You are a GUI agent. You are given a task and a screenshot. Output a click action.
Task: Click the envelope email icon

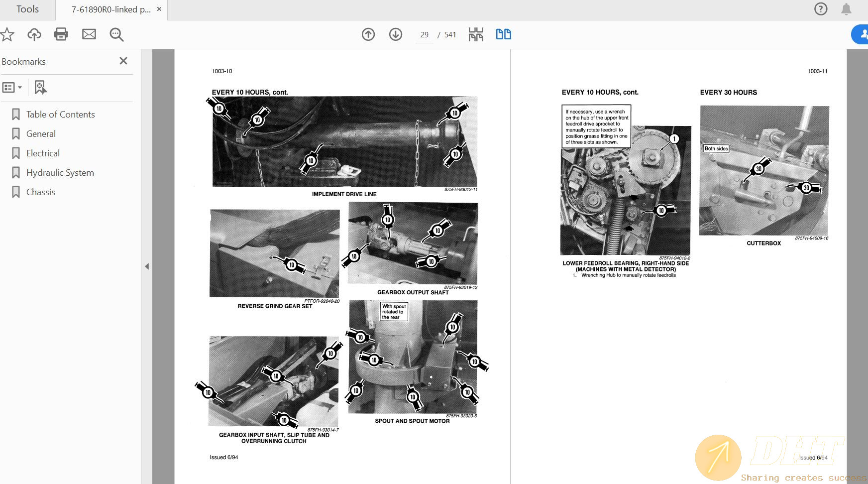pyautogui.click(x=89, y=34)
